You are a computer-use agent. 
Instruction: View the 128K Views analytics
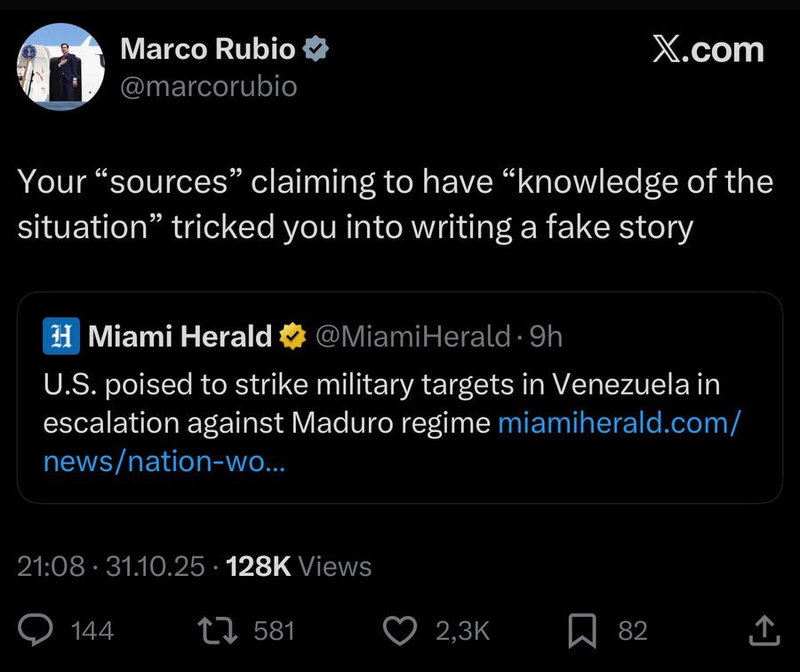click(300, 566)
